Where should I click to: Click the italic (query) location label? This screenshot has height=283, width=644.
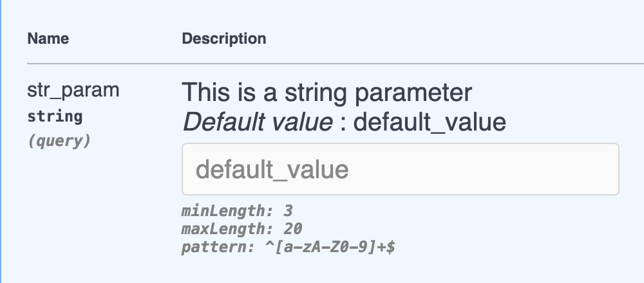[x=59, y=141]
